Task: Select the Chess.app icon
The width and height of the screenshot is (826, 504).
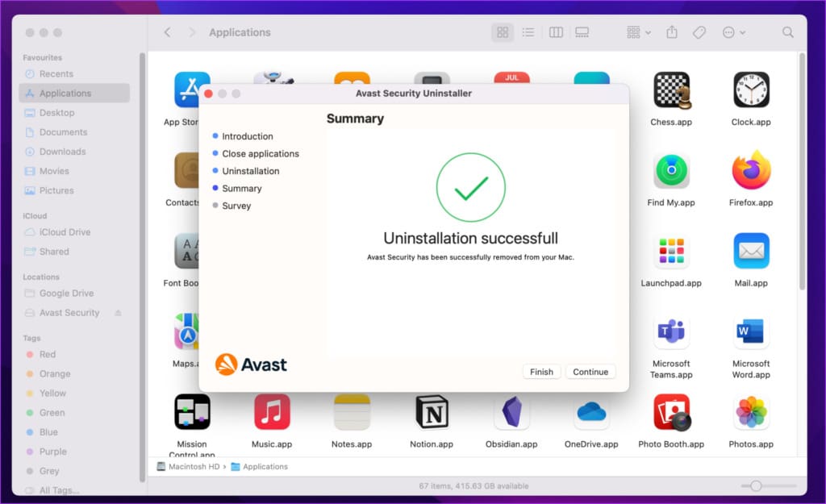Action: (671, 90)
